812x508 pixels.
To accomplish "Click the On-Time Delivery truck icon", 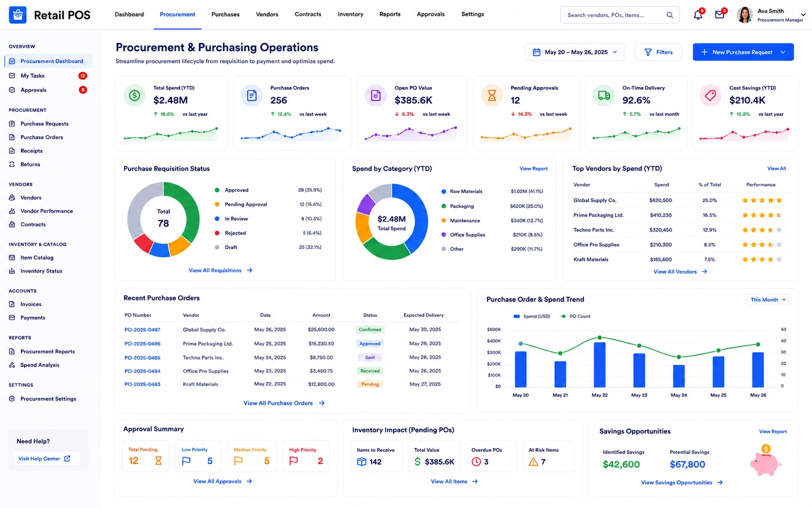I will point(604,95).
